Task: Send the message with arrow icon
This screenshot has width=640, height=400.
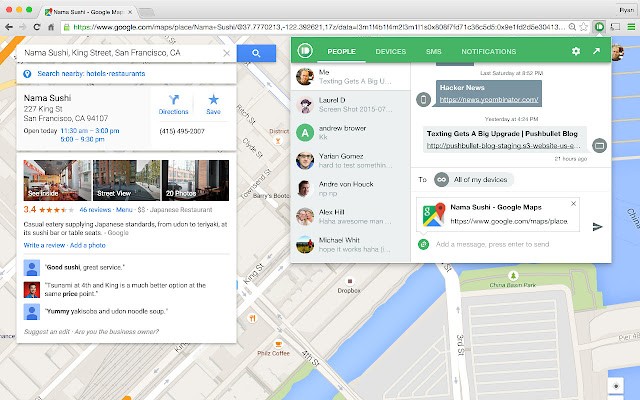Action: click(x=598, y=226)
